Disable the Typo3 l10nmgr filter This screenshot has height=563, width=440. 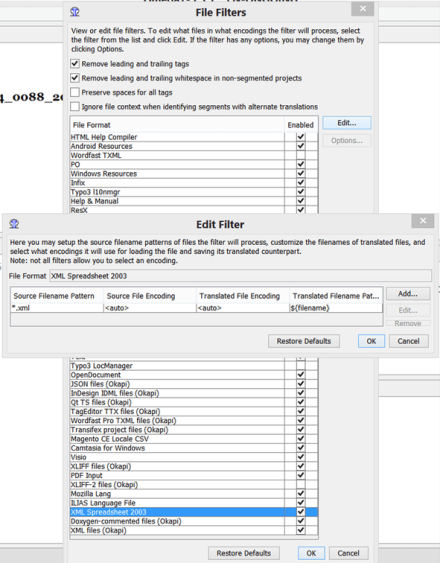tap(301, 192)
